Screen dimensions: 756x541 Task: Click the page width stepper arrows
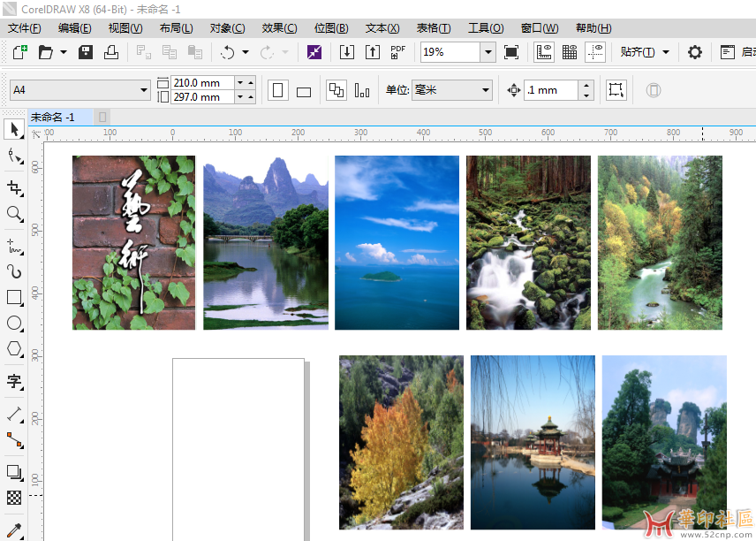coord(245,82)
